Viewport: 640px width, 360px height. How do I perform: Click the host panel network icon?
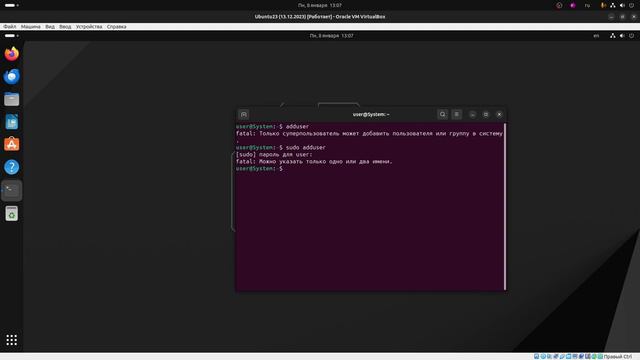(613, 5)
